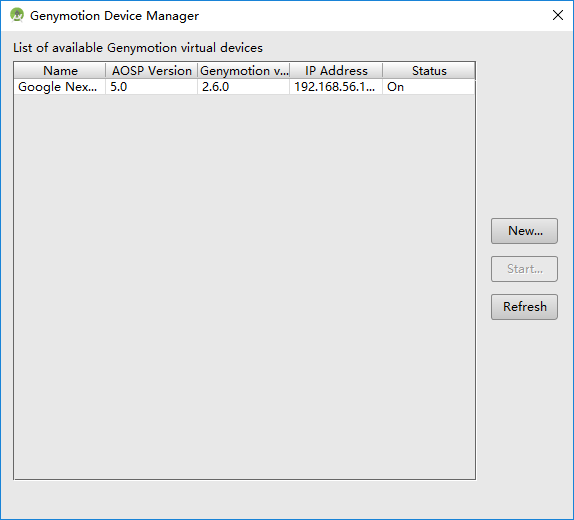Click the Genymotion app icon in title bar
The image size is (574, 520).
(x=17, y=15)
